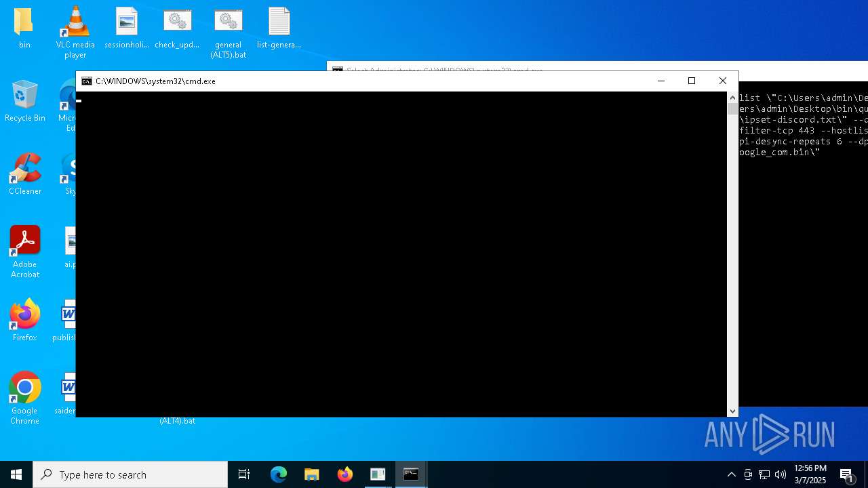
Task: Launch Firefox from the desktop
Action: point(24,321)
